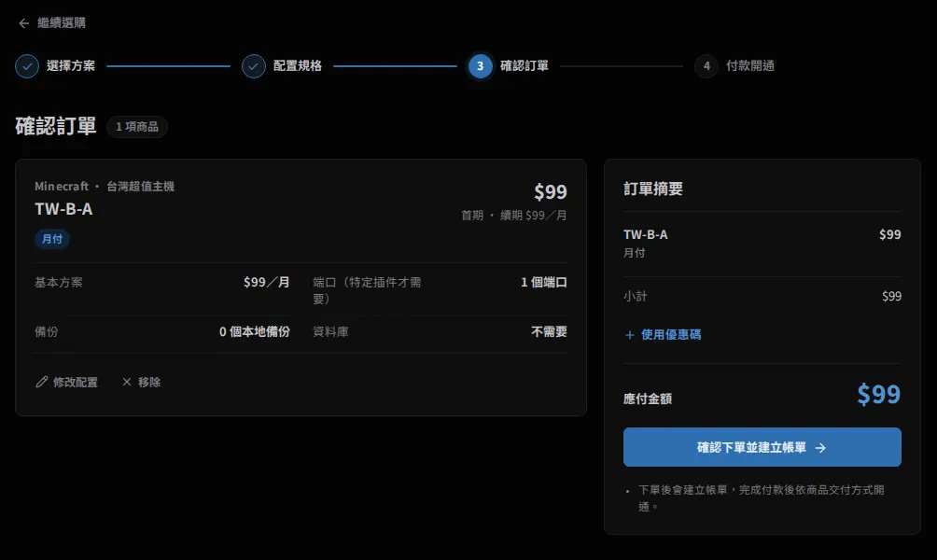Click the 0 個本地備份 value
The width and height of the screenshot is (937, 560).
coord(255,331)
